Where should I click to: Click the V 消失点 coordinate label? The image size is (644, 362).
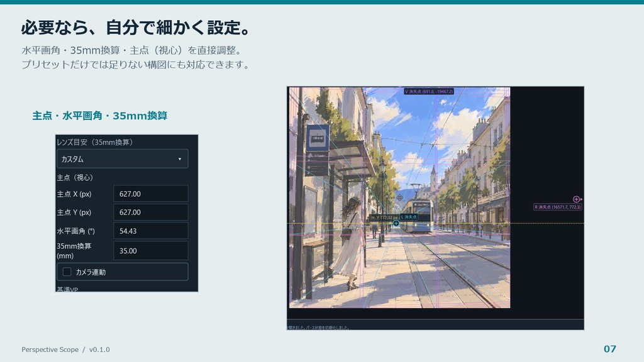point(429,92)
